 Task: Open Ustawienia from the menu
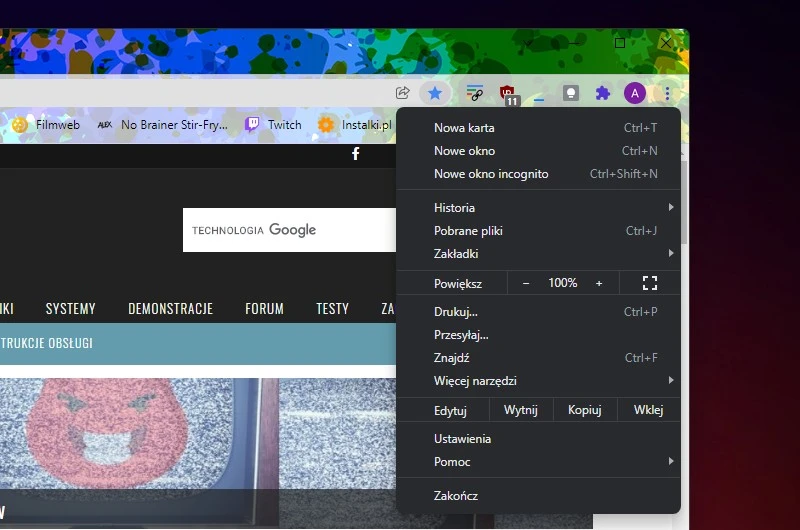(x=538, y=439)
